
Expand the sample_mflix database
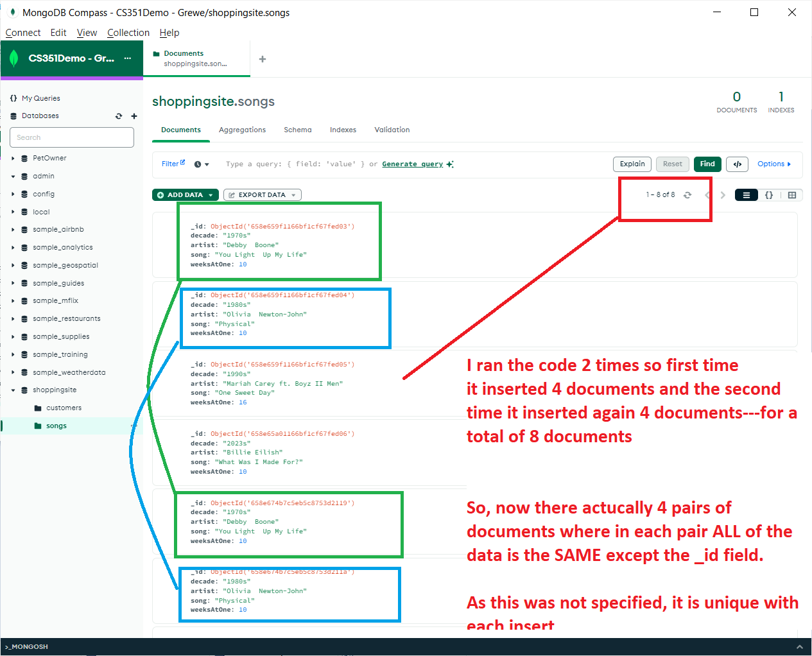[13, 301]
